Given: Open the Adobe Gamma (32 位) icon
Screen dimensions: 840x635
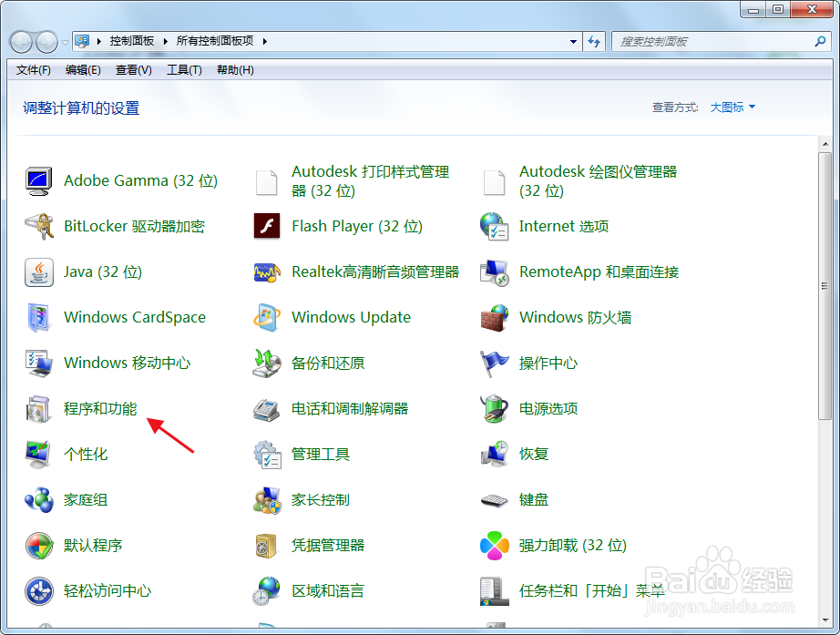Looking at the screenshot, I should tap(38, 180).
